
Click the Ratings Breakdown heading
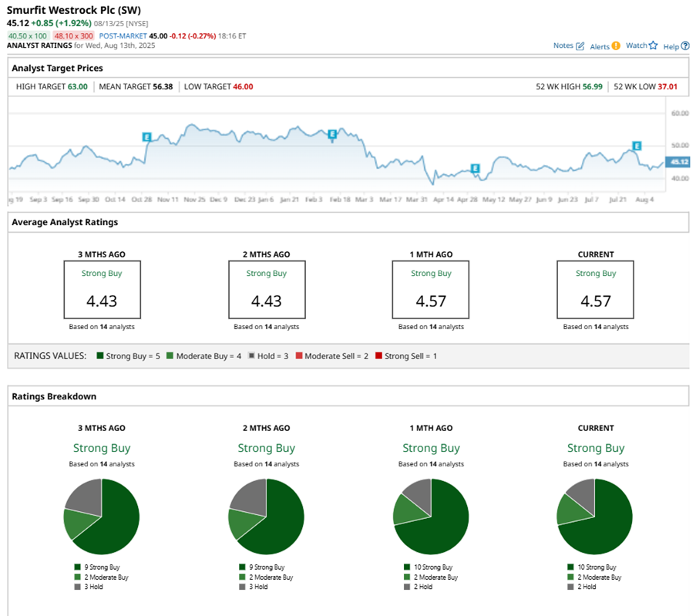(54, 396)
